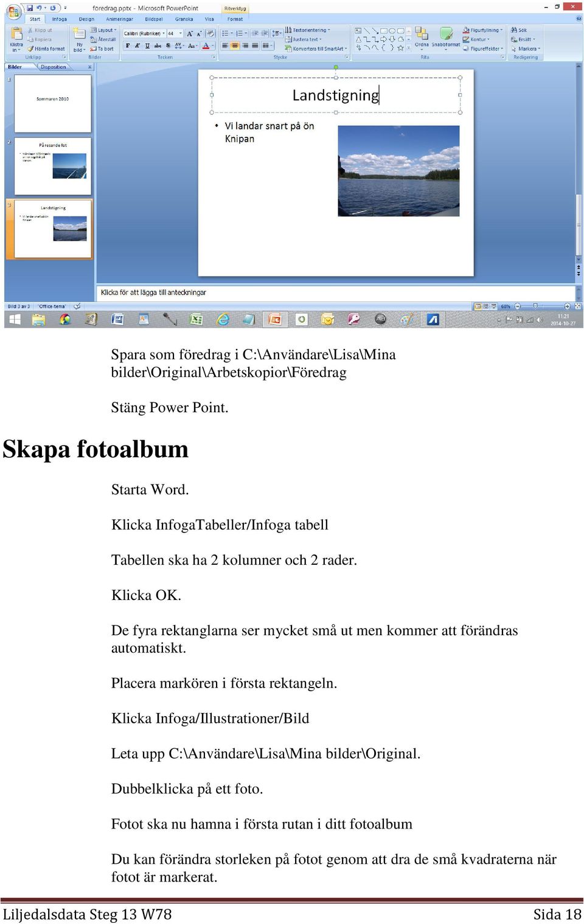Expand the shapes gallery more arrow
The height and width of the screenshot is (924, 584).
409,47
